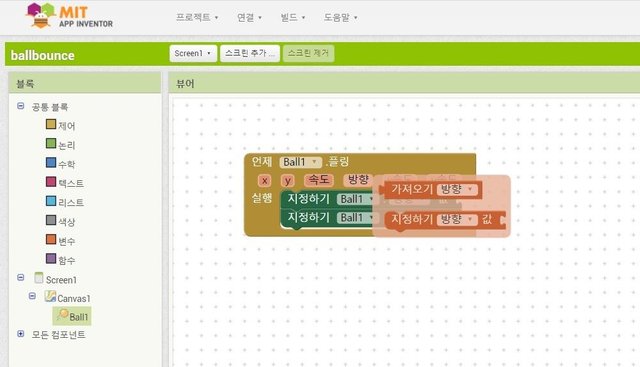The height and width of the screenshot is (367, 640).
Task: Select Ball1 in the component tree
Action: click(x=78, y=317)
